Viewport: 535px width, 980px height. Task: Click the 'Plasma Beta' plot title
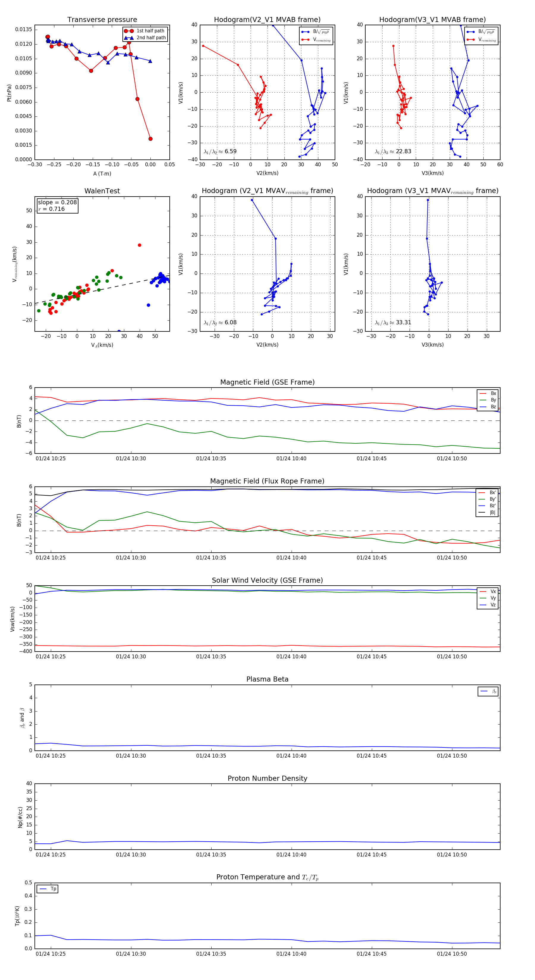267,679
